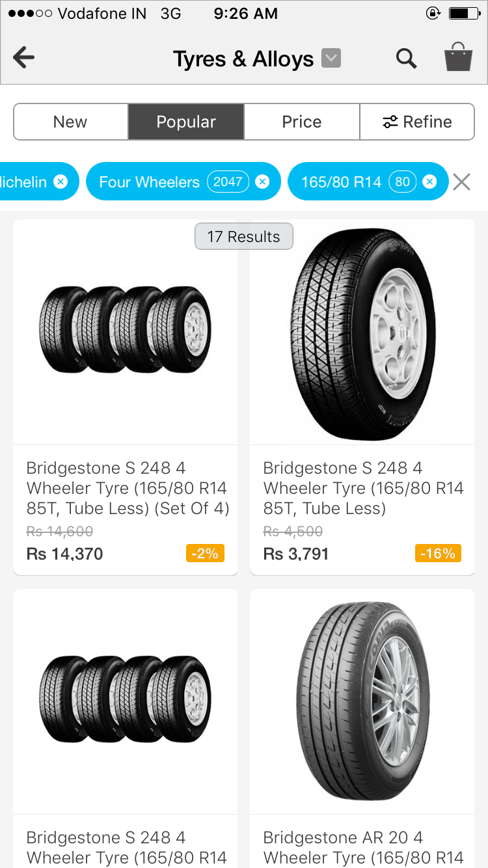Open the single Bridgestone S 248 tyre image
The image size is (488, 868).
coord(362,332)
